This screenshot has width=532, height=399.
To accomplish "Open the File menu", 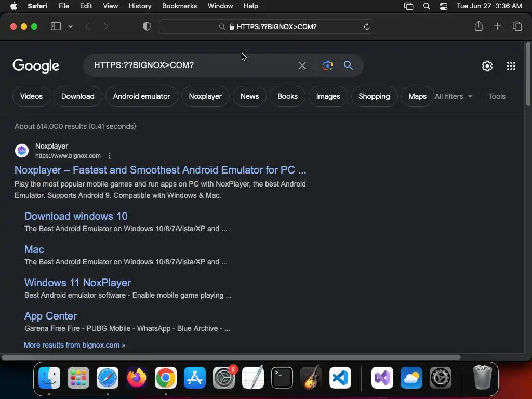I will (63, 6).
